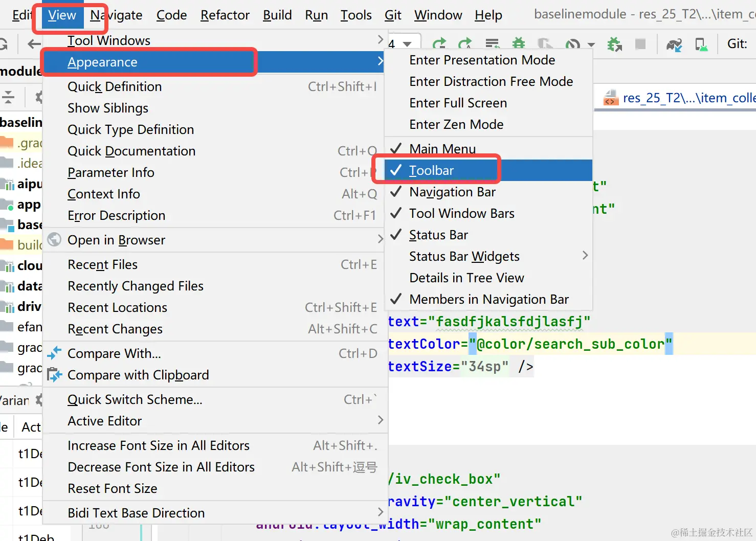This screenshot has height=541, width=756.
Task: Click the XML file icon on the editor tab
Action: (610, 97)
